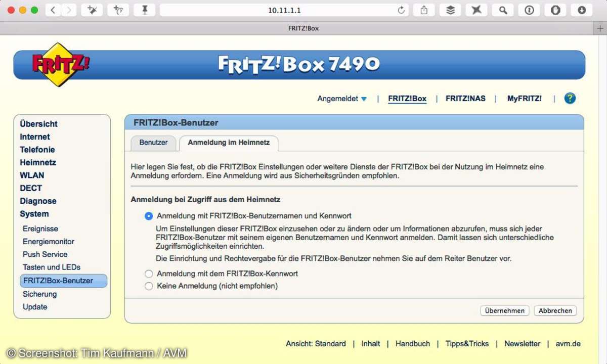Open Übersicht in the sidebar
607x364 pixels.
point(38,124)
